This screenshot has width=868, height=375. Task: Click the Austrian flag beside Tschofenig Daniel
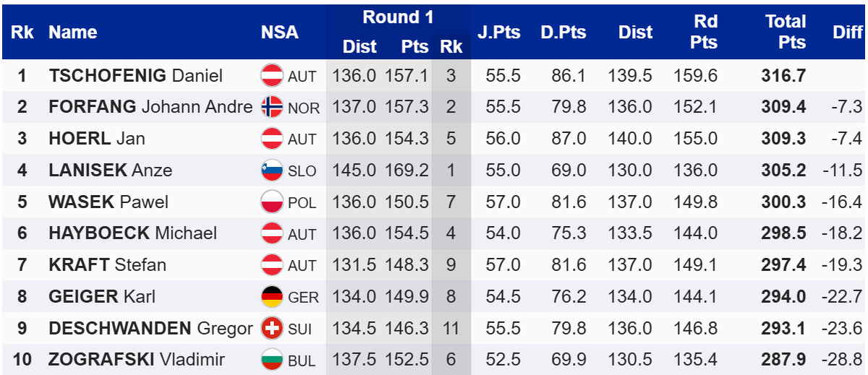[272, 76]
